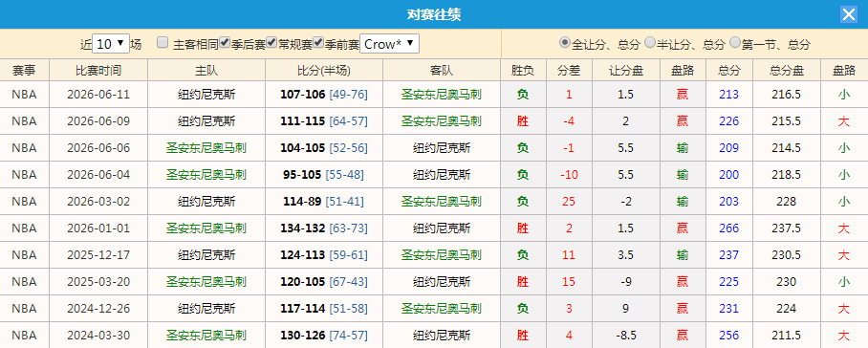Click the 赛事 column header
Viewport: 868px width, 348px height.
click(24, 70)
